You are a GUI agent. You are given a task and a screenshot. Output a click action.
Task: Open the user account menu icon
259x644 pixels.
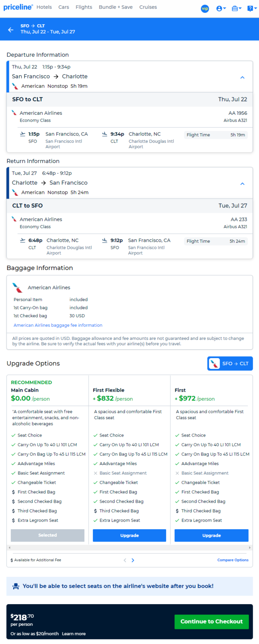click(x=221, y=8)
